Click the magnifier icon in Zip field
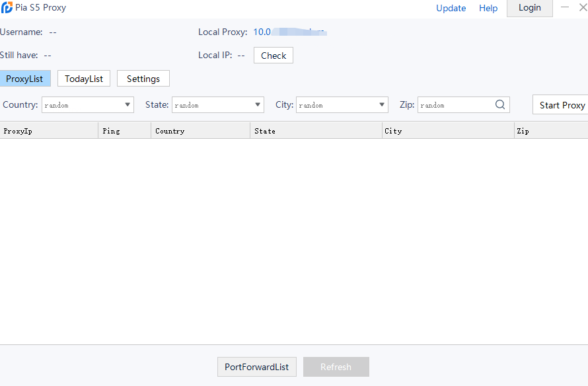This screenshot has height=386, width=588. pos(500,104)
